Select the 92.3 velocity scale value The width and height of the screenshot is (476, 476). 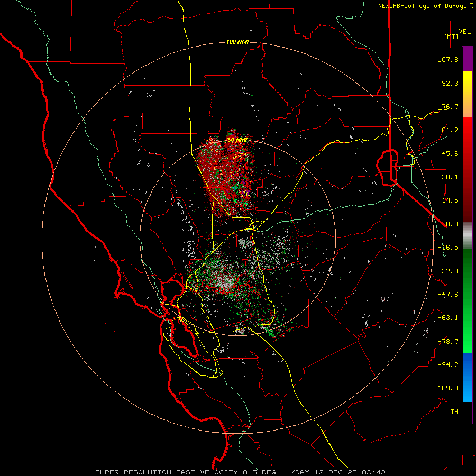tap(450, 83)
